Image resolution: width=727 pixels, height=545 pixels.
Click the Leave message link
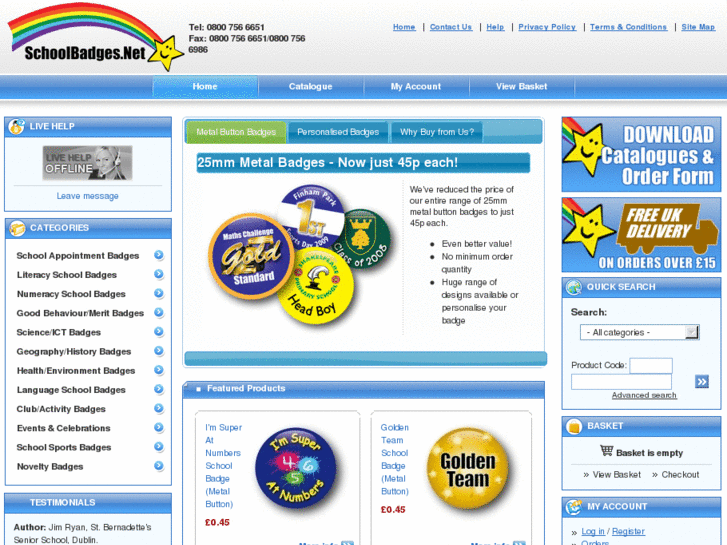[88, 196]
